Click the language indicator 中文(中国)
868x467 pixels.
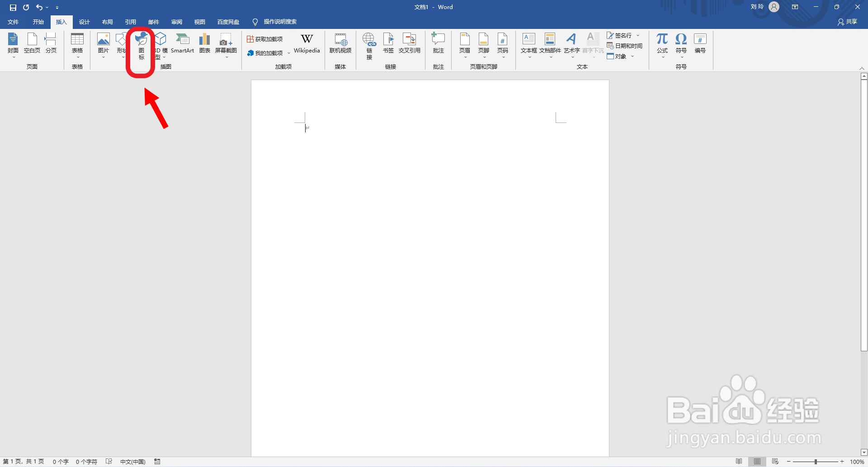point(132,462)
